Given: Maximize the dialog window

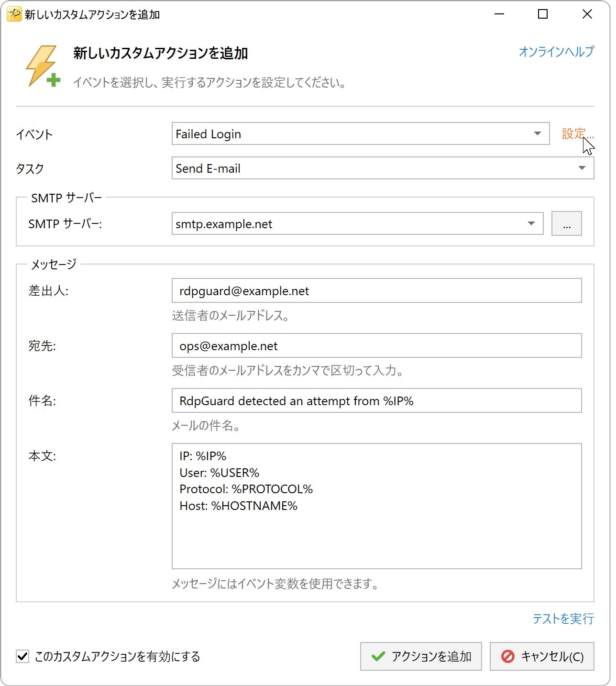Looking at the screenshot, I should (x=543, y=14).
